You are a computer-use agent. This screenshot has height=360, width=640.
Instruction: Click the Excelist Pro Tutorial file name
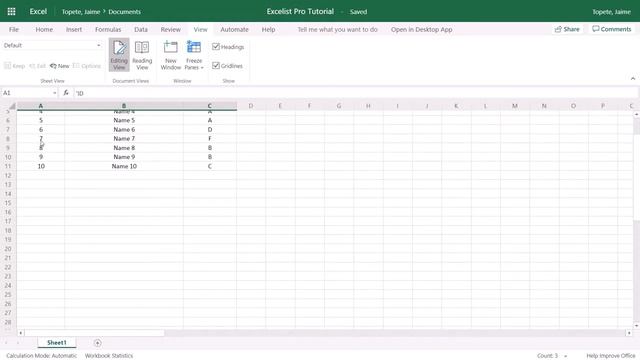pos(300,11)
